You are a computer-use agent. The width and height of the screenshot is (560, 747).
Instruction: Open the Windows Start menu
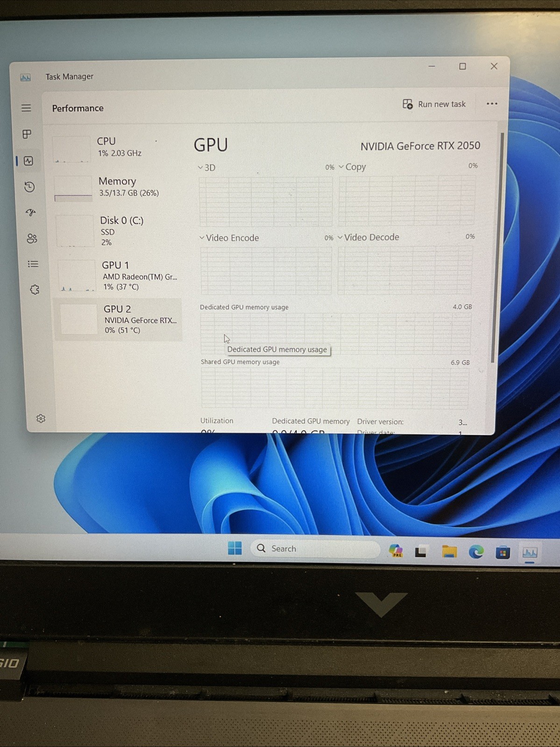[x=235, y=548]
